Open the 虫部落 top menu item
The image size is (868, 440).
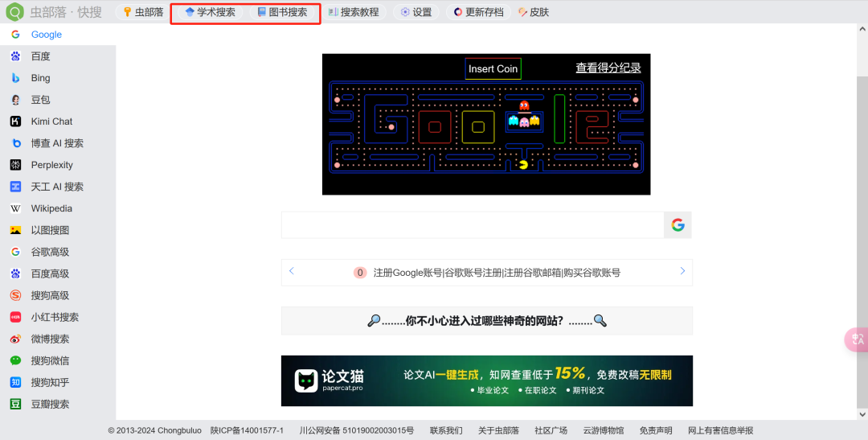coord(143,12)
